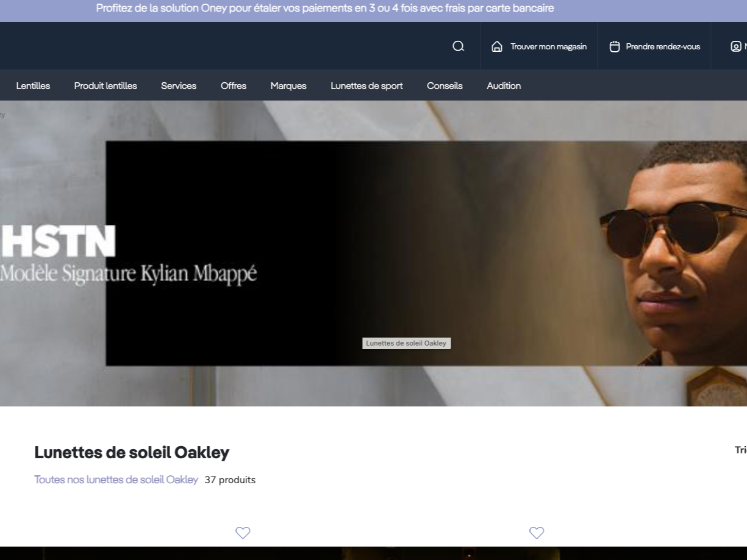The width and height of the screenshot is (747, 560).
Task: Open the Audition menu
Action: click(x=504, y=86)
